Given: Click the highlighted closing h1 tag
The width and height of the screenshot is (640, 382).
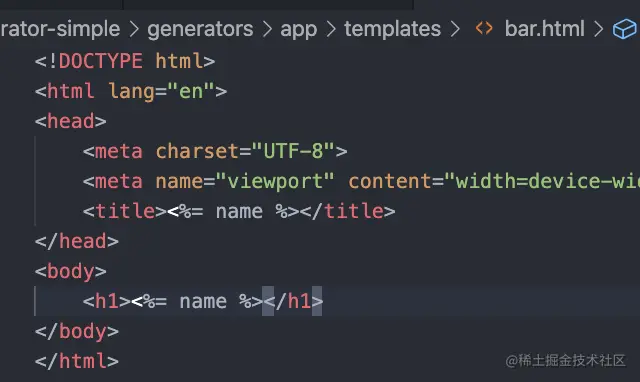Looking at the screenshot, I should coord(293,301).
